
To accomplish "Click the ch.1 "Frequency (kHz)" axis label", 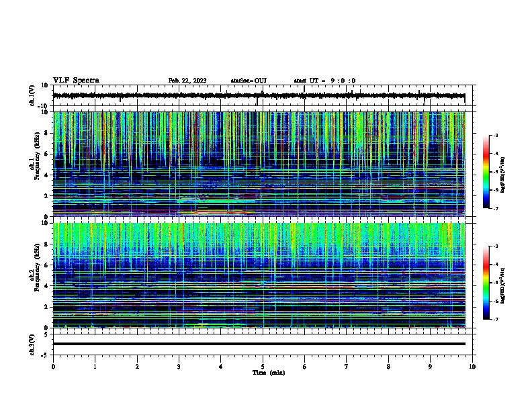I will (x=37, y=156).
